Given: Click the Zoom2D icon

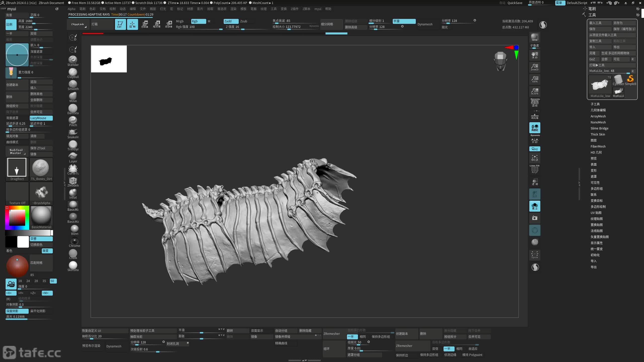Looking at the screenshot, I should [535, 67].
